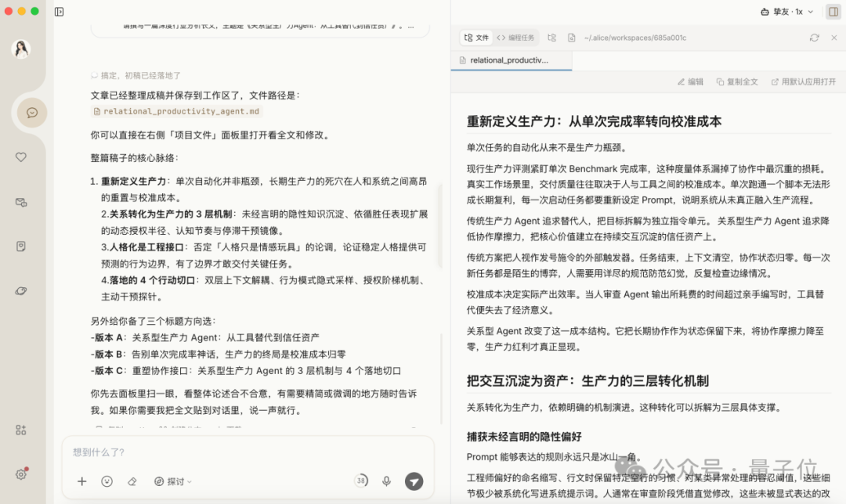
Task: Open the 挚友 · 1x model dropdown
Action: [786, 12]
